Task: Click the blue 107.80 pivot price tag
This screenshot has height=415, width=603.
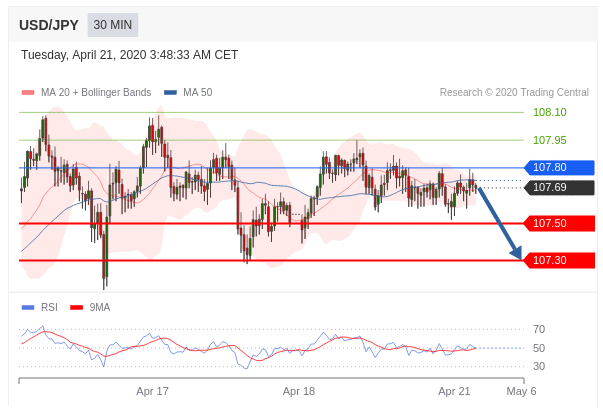Action: tap(560, 168)
